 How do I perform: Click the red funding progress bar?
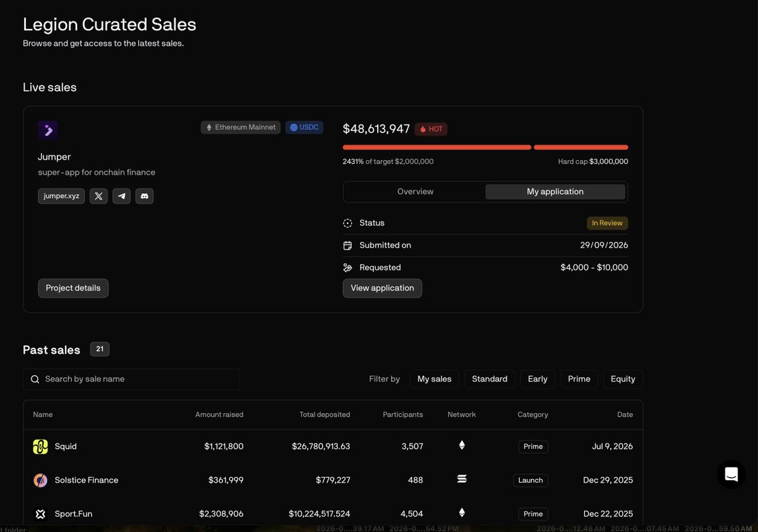[x=437, y=148]
